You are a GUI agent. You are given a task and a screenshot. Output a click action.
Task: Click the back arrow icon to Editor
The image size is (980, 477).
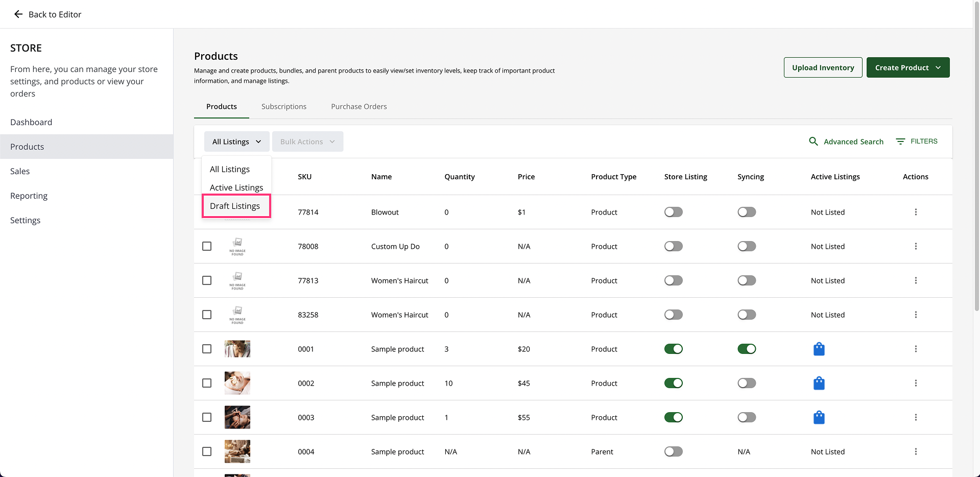18,14
